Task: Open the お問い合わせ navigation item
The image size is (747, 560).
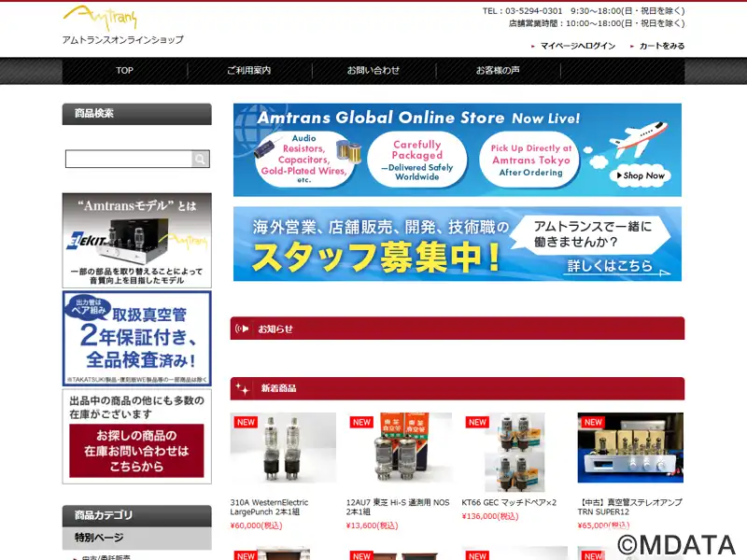Action: point(373,71)
